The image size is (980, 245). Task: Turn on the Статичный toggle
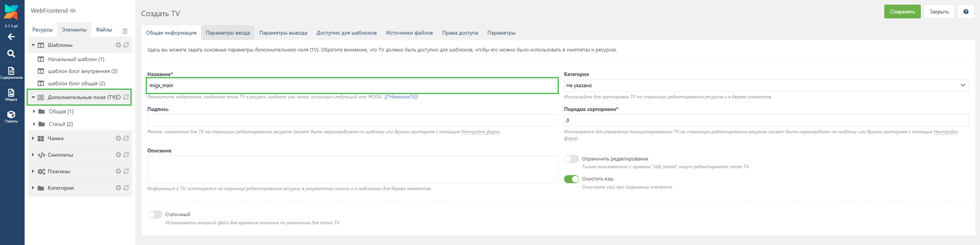[x=155, y=215]
